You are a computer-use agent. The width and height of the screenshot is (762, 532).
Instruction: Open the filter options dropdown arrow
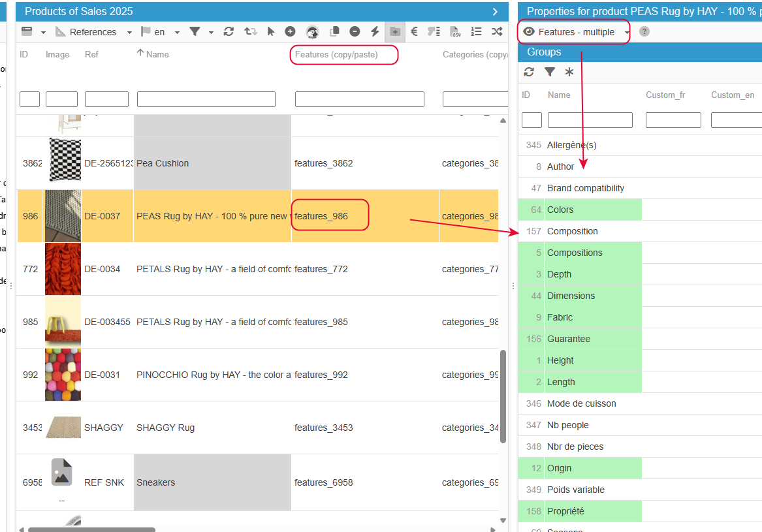[211, 33]
